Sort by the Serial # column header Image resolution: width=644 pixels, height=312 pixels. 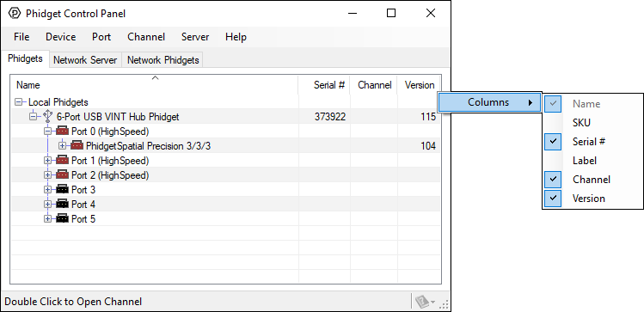(x=324, y=85)
